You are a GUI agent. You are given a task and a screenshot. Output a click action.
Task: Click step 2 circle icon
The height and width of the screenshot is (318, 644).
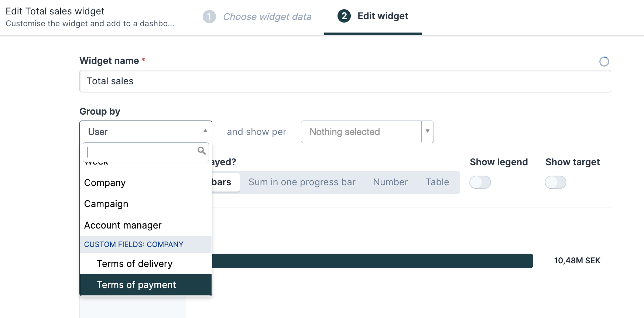(344, 16)
